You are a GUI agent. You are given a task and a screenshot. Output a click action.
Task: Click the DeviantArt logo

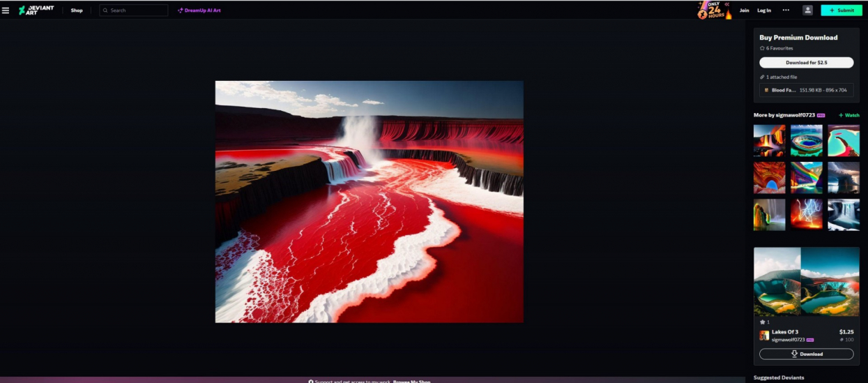click(36, 10)
